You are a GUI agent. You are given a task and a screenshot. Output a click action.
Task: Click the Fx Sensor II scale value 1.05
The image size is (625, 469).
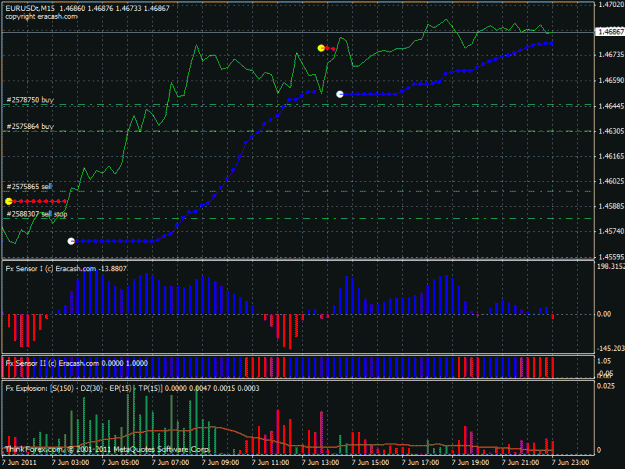[604, 361]
